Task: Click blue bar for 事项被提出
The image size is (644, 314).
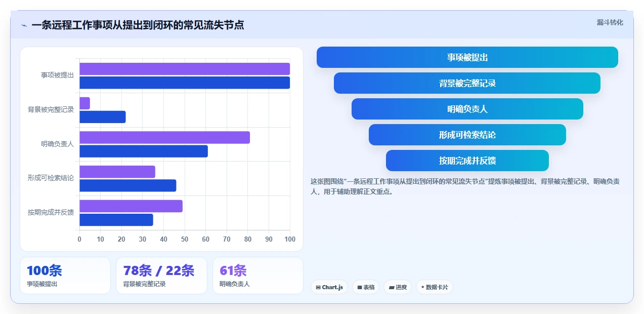Action: pos(185,83)
